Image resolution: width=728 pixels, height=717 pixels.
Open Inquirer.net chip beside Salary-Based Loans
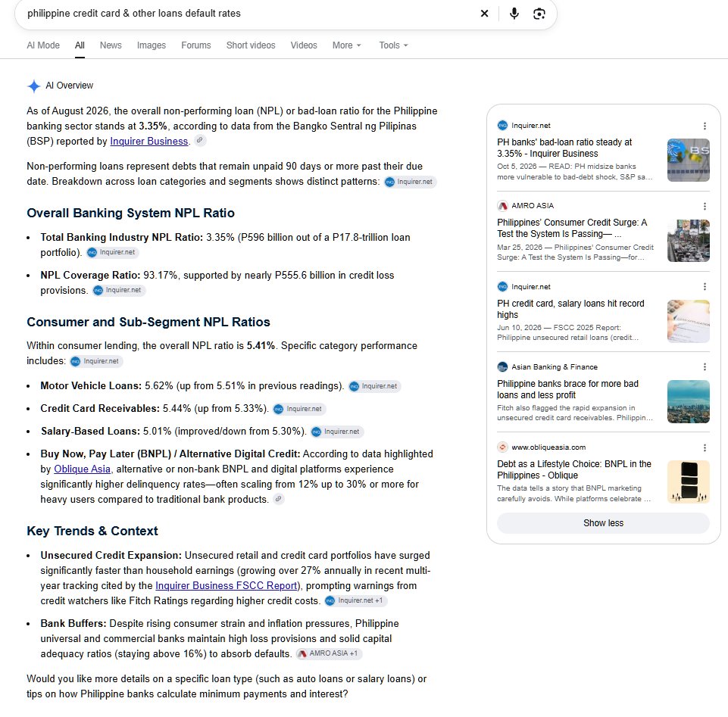point(336,432)
